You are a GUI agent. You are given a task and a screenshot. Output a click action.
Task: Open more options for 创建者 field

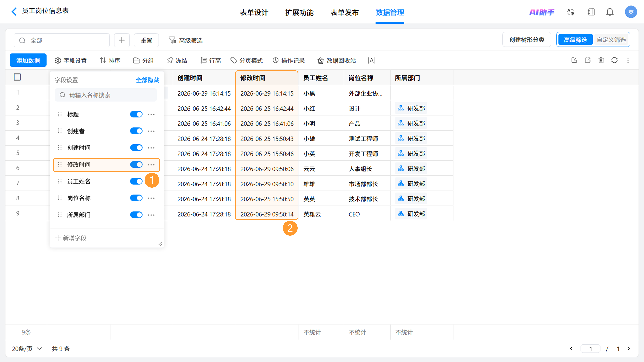(x=151, y=131)
